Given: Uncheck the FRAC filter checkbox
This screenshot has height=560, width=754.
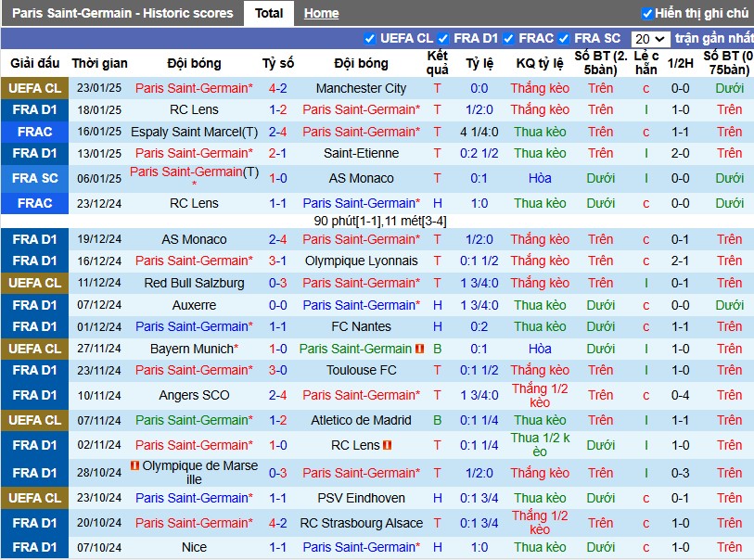Looking at the screenshot, I should coord(508,38).
